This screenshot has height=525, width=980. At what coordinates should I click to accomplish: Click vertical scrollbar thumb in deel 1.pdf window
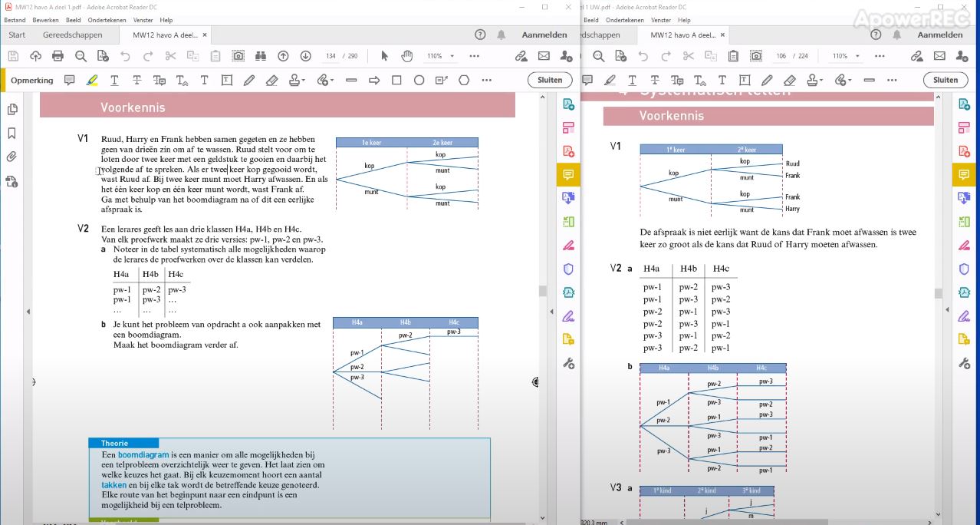click(542, 291)
